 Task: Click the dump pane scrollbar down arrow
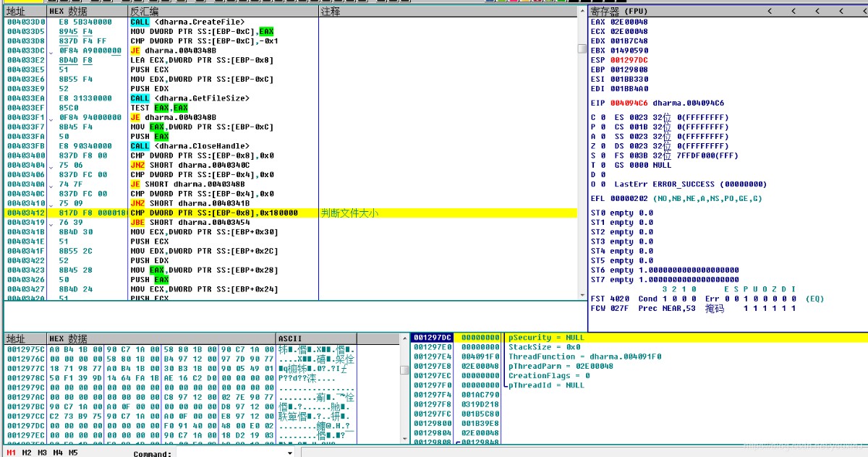[404, 440]
